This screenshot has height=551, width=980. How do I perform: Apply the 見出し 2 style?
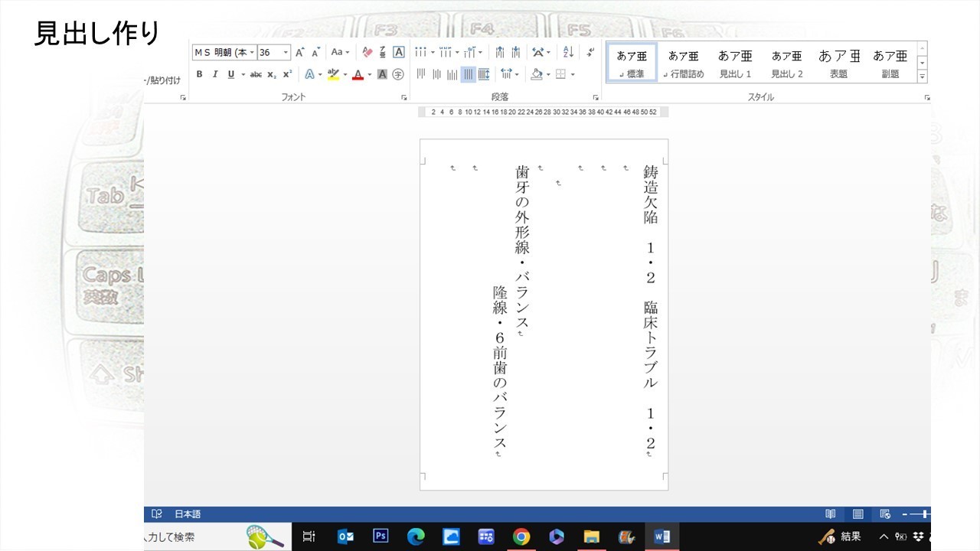pyautogui.click(x=786, y=63)
